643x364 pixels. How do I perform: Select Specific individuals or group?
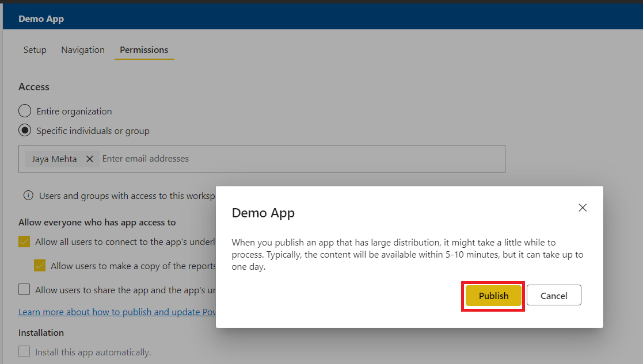tap(24, 130)
